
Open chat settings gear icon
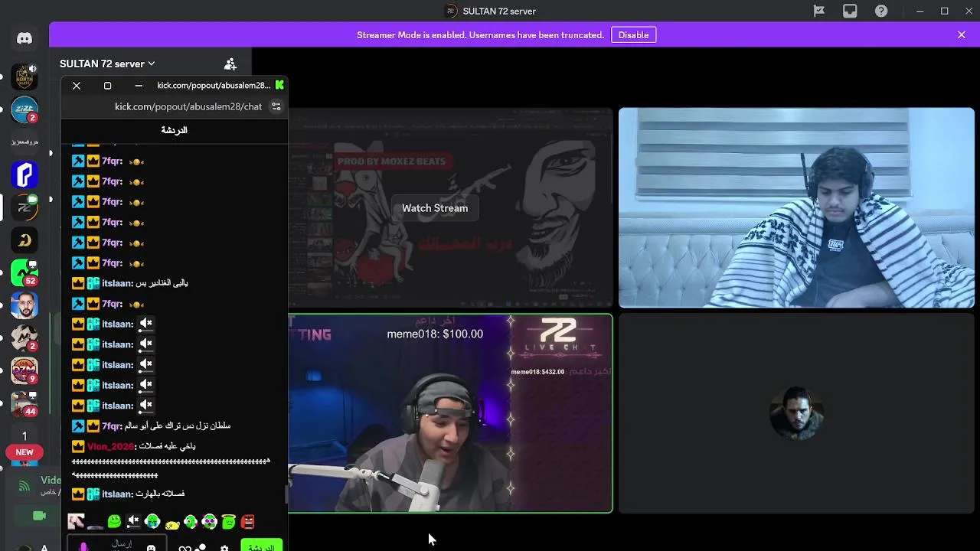tap(224, 548)
